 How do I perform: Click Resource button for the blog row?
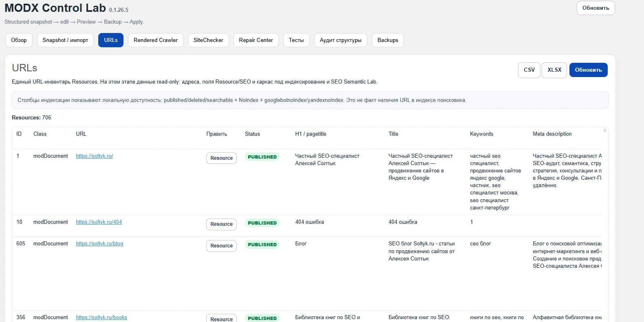coord(221,245)
